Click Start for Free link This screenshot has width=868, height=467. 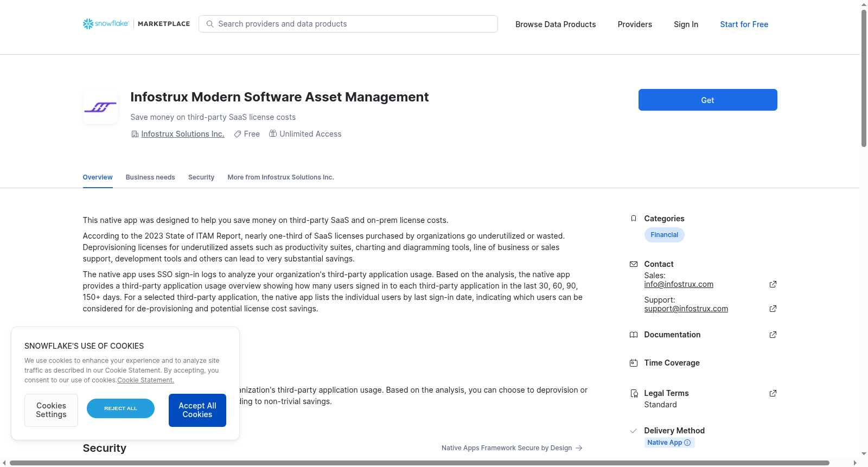[x=744, y=24]
